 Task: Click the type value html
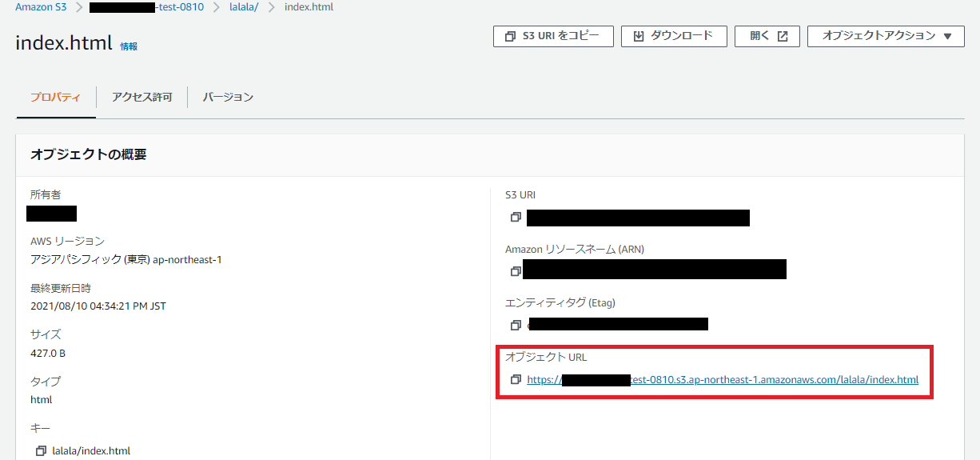tap(41, 399)
